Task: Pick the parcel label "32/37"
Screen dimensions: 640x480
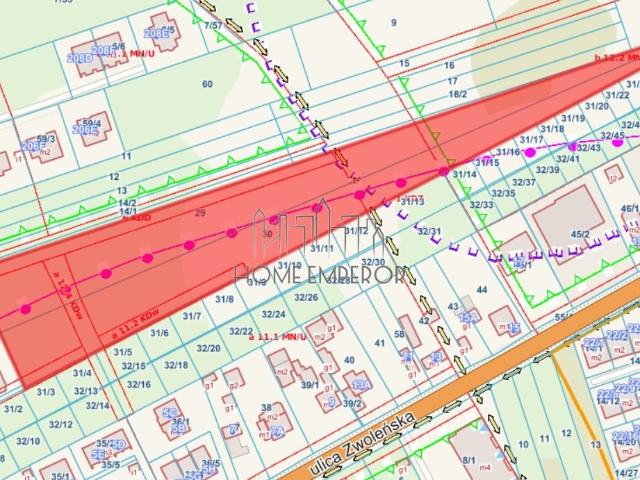Action: [x=524, y=182]
